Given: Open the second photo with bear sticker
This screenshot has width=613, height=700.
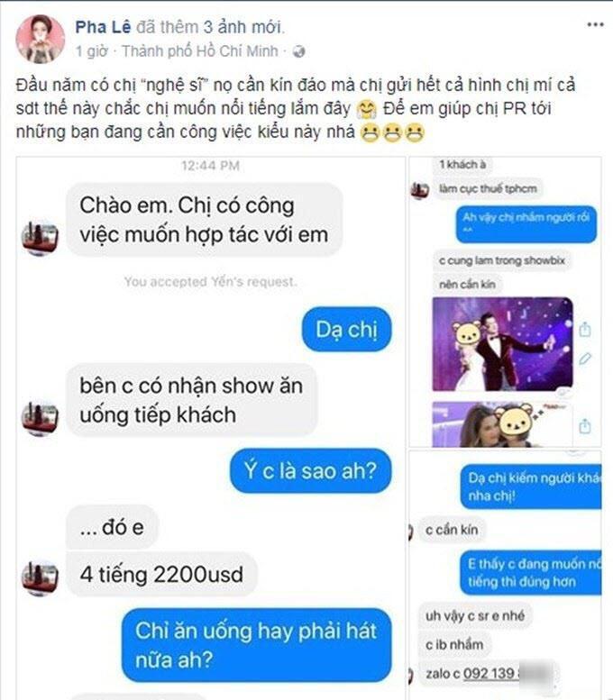Looking at the screenshot, I should point(502,424).
